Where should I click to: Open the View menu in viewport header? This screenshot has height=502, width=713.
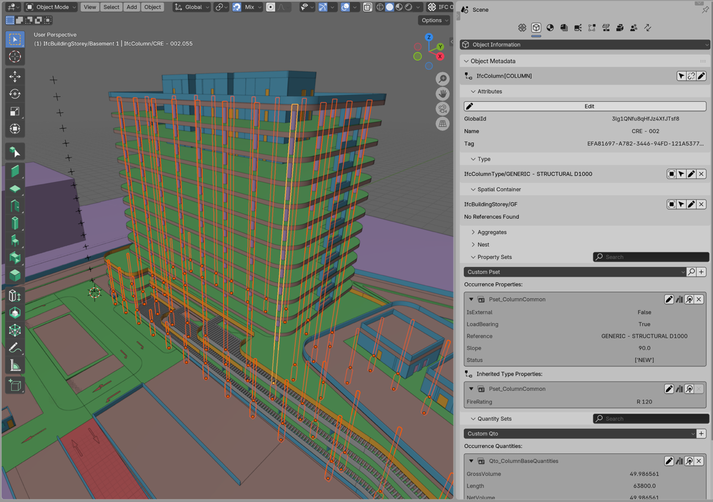[90, 7]
